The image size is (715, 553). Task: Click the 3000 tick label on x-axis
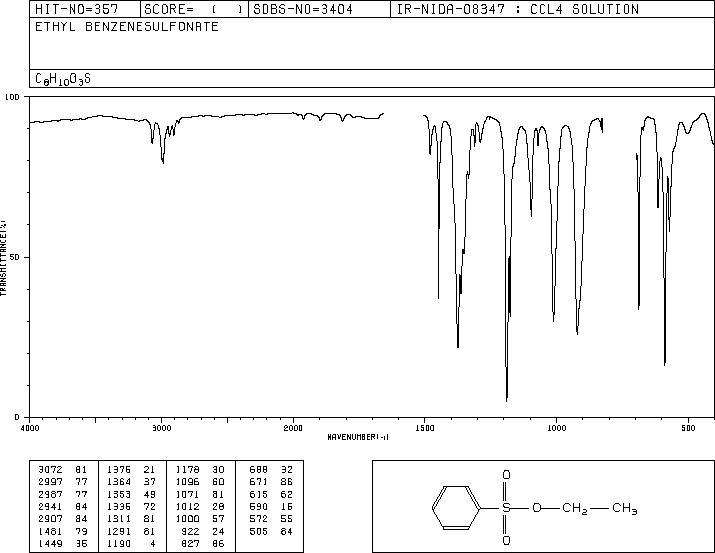161,428
